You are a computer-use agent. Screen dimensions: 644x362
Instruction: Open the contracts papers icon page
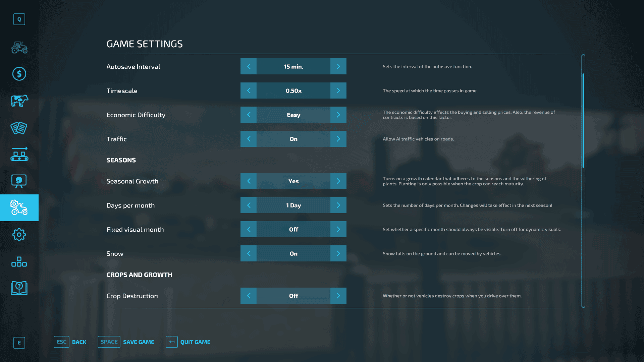(x=19, y=128)
